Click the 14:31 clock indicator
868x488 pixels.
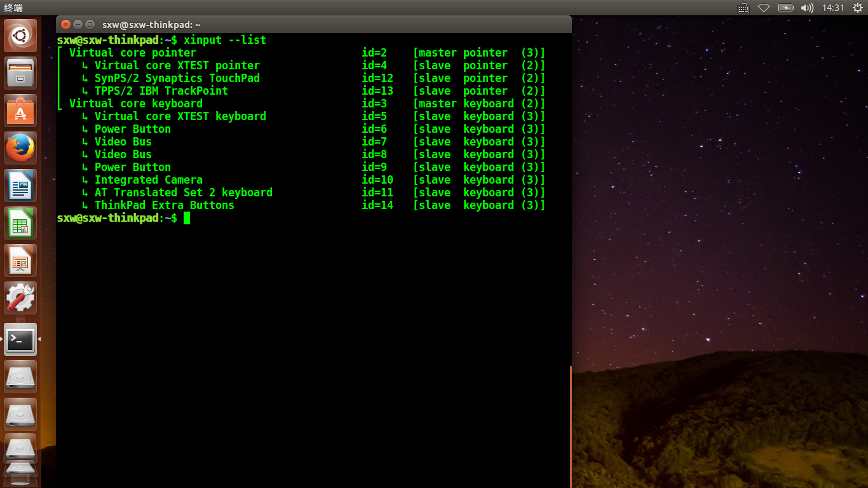tap(832, 8)
